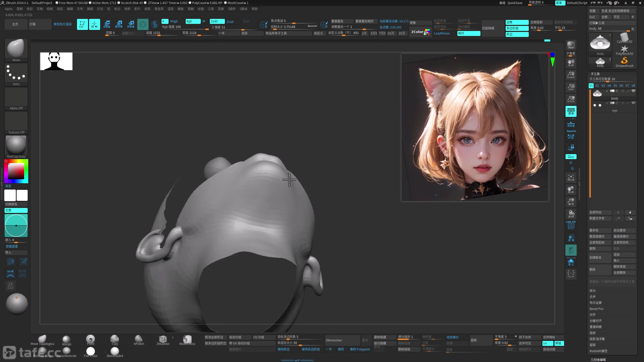644x362 pixels.
Task: Click the 灯箱 lightbox button
Action: point(40,24)
